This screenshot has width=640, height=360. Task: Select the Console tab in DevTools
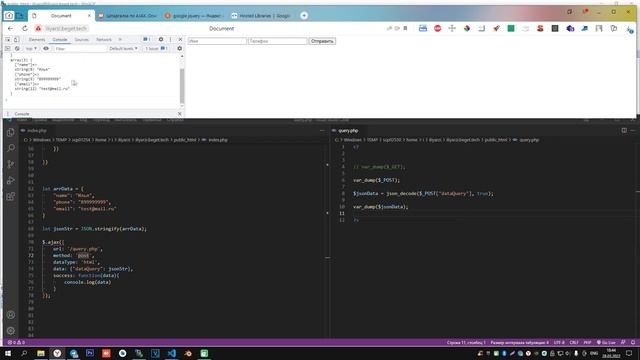tap(60, 40)
